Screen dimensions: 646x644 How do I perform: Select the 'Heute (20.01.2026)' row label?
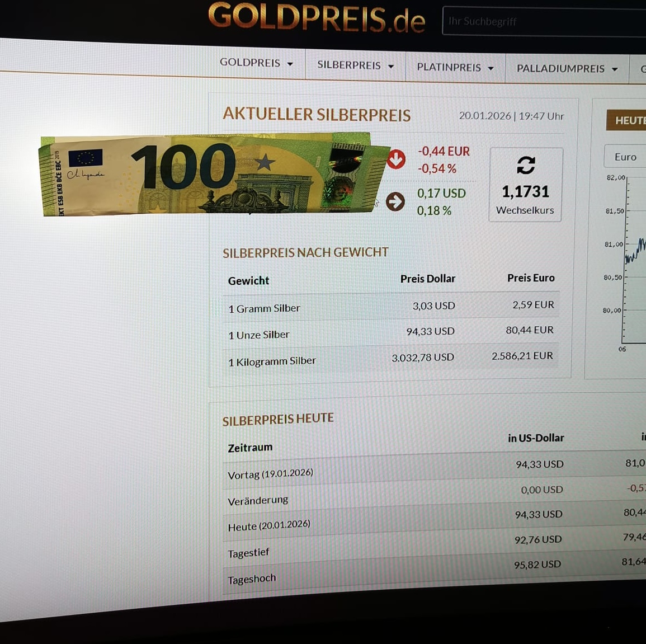(269, 526)
